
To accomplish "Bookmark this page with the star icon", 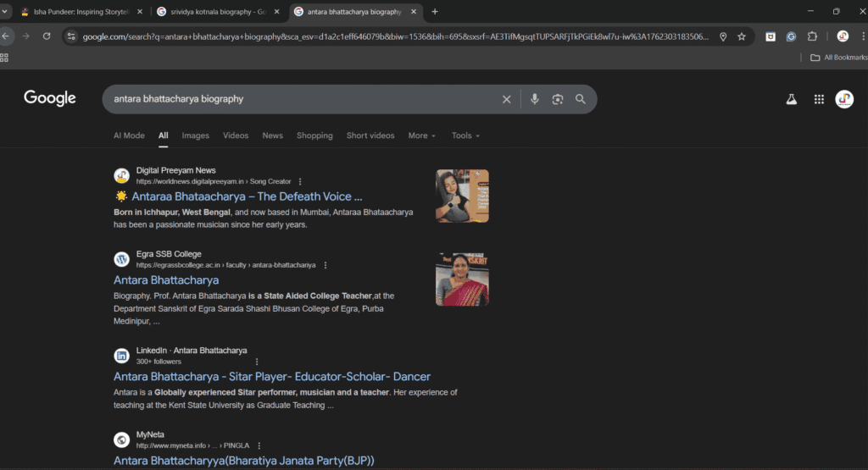I will tap(742, 36).
